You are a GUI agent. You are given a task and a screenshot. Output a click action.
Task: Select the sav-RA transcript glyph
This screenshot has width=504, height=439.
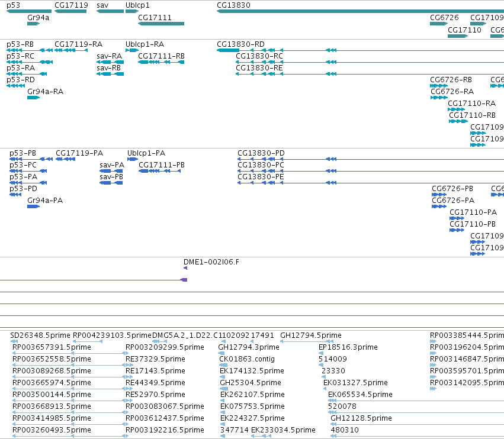click(110, 62)
